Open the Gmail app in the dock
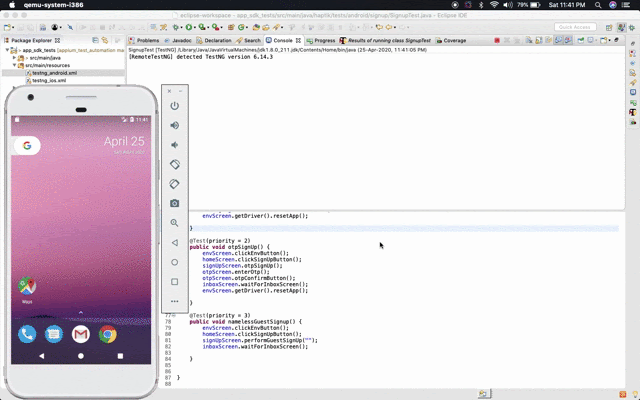Viewport: 640px width, 400px height. tap(80, 334)
